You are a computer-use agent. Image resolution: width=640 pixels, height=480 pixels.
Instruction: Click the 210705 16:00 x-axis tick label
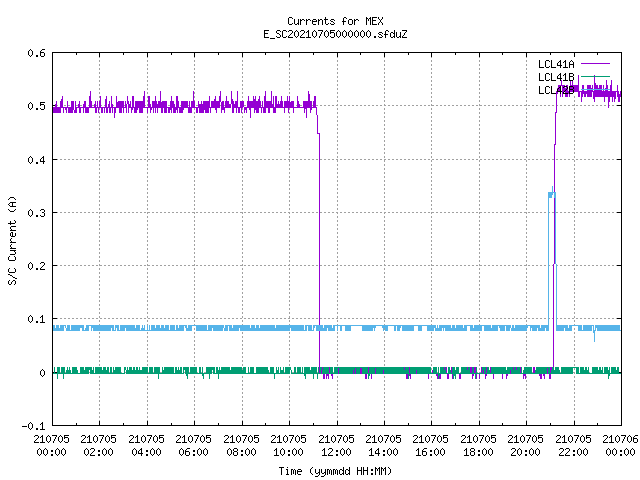click(x=430, y=445)
